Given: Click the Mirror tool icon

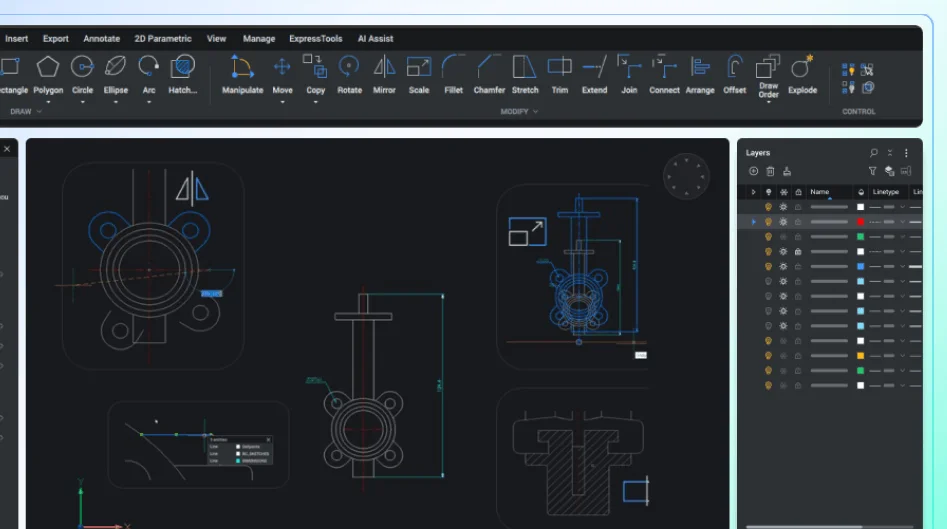Looking at the screenshot, I should (384, 67).
